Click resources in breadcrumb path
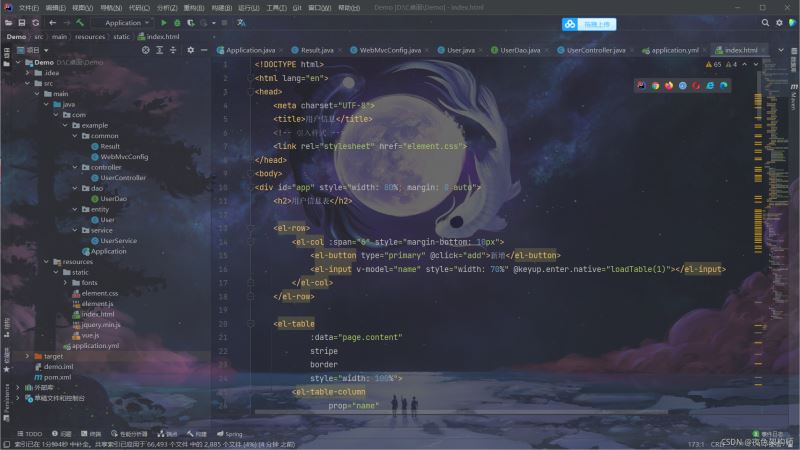The width and height of the screenshot is (800, 450). (x=90, y=37)
